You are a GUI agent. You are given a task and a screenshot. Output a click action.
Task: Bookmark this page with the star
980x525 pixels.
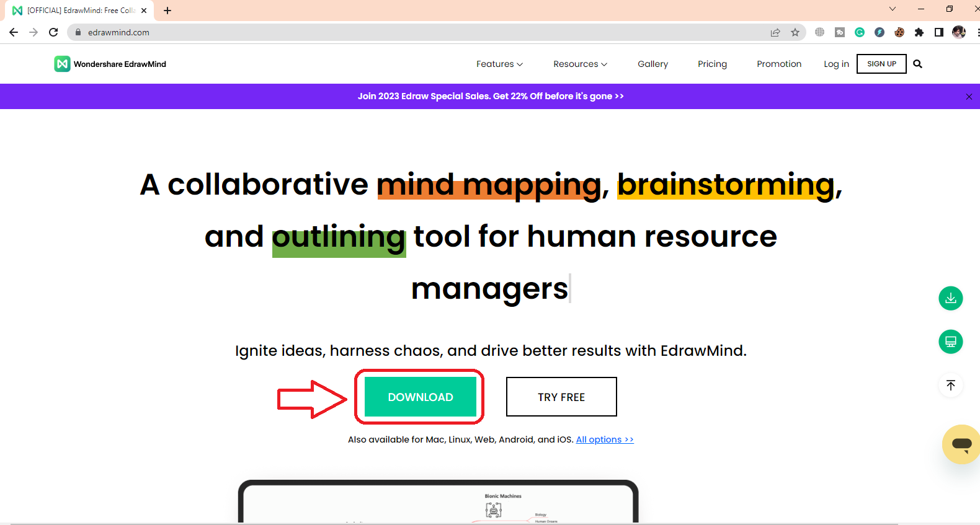(x=795, y=32)
